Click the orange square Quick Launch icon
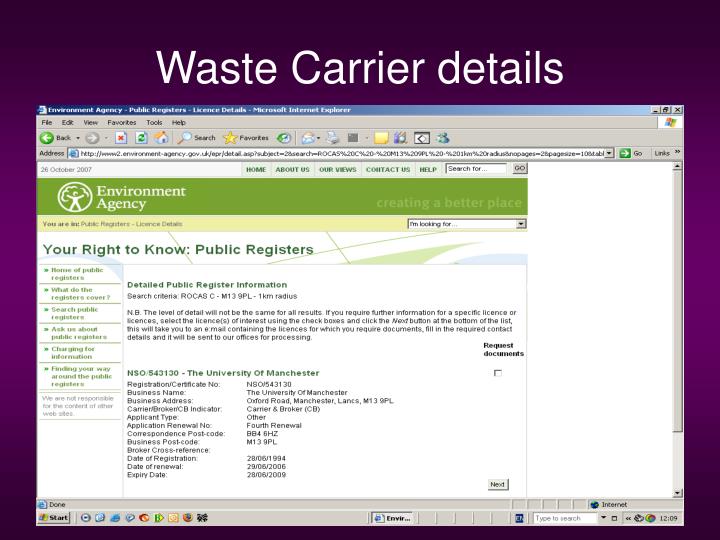The width and height of the screenshot is (720, 540). click(x=173, y=518)
